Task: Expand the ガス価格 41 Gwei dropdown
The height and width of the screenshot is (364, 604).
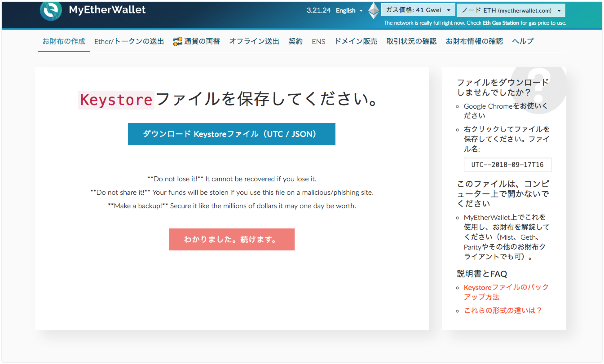Action: coord(418,10)
